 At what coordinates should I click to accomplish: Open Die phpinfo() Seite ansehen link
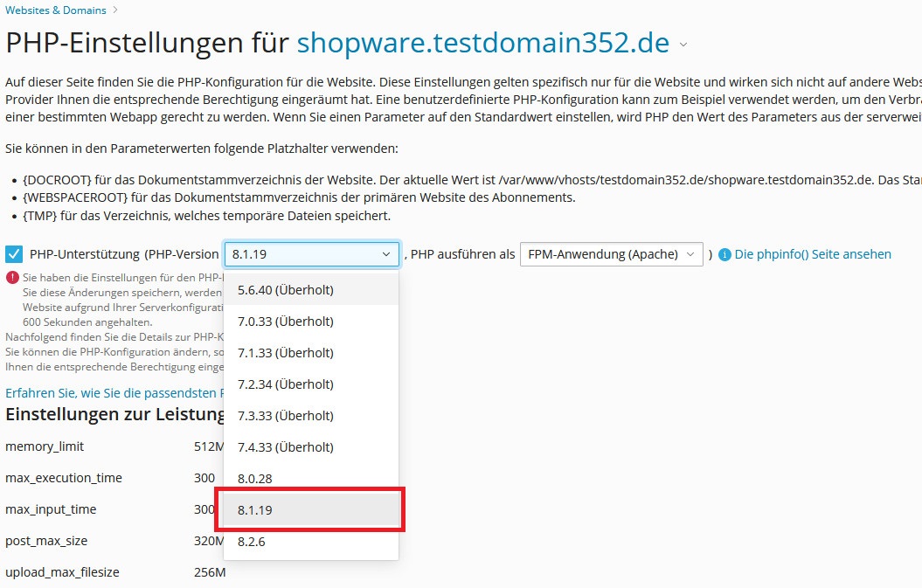coord(813,254)
